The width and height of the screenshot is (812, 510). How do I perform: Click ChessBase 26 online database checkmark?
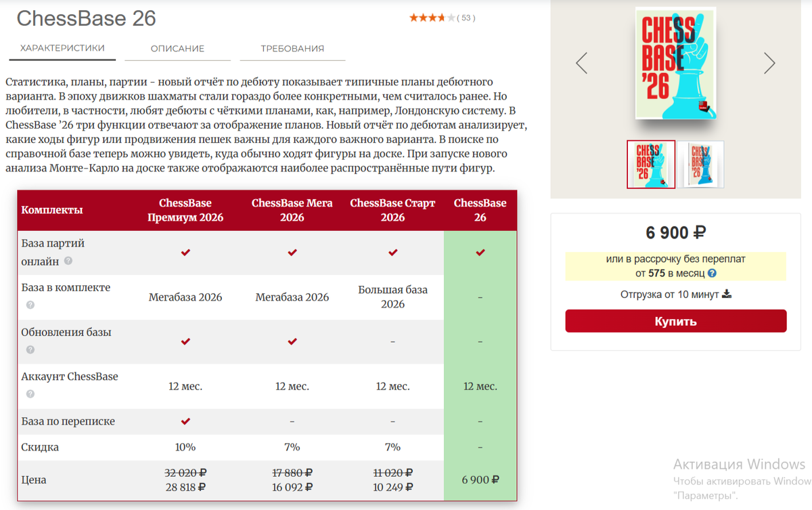tap(480, 253)
